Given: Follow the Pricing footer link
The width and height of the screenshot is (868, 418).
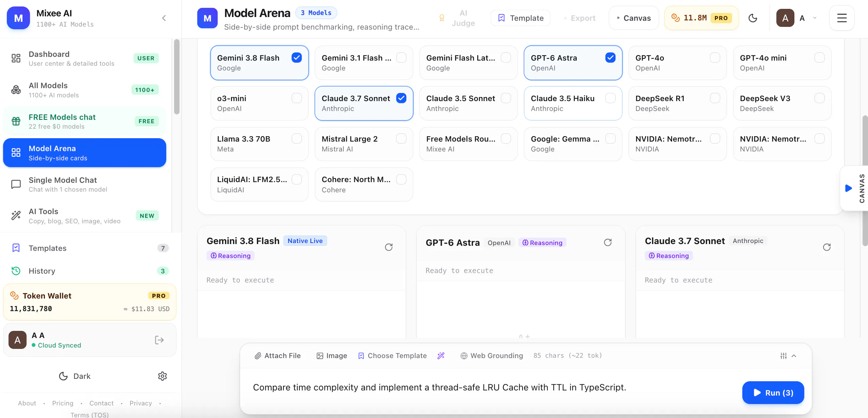Looking at the screenshot, I should (x=63, y=403).
